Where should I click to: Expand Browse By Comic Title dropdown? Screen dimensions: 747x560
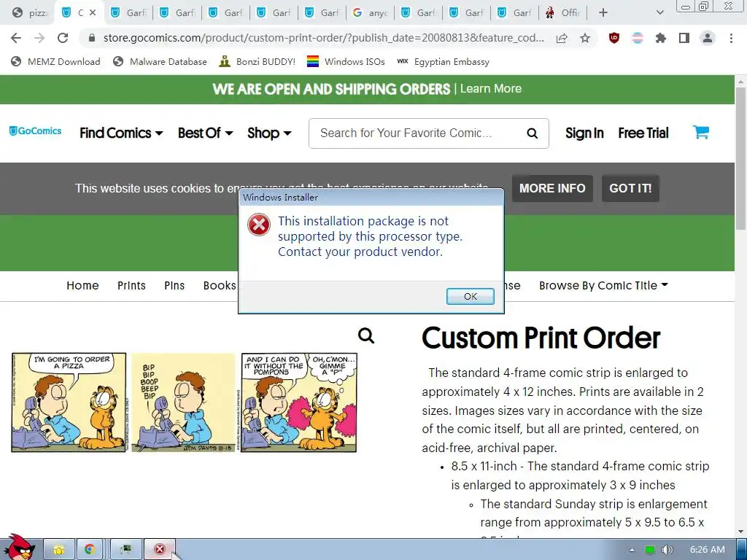coord(603,285)
